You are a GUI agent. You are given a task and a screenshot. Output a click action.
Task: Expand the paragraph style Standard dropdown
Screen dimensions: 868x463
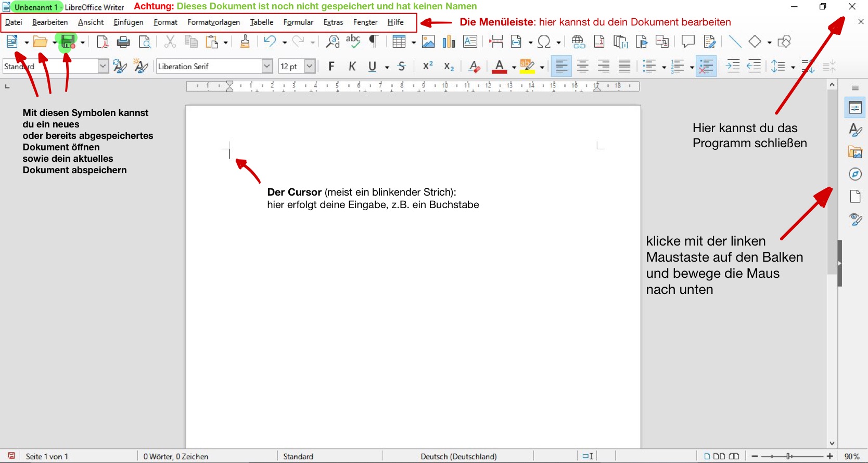pos(103,67)
